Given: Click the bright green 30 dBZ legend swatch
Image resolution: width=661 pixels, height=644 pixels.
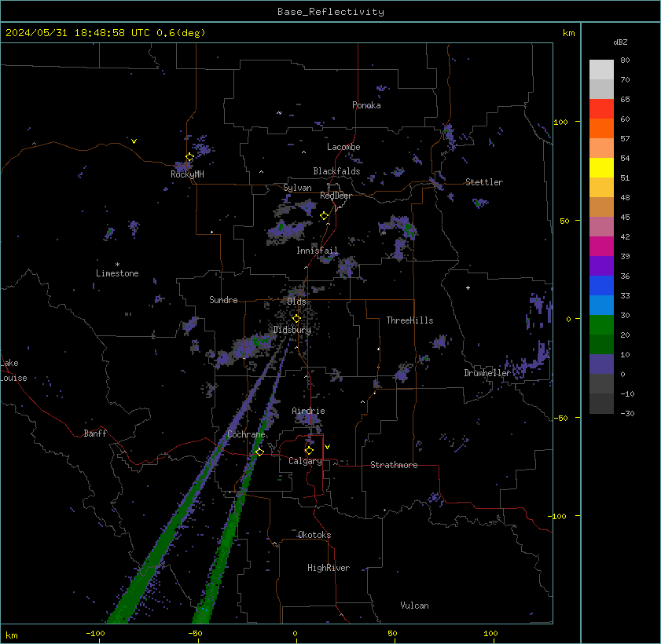Looking at the screenshot, I should (601, 324).
